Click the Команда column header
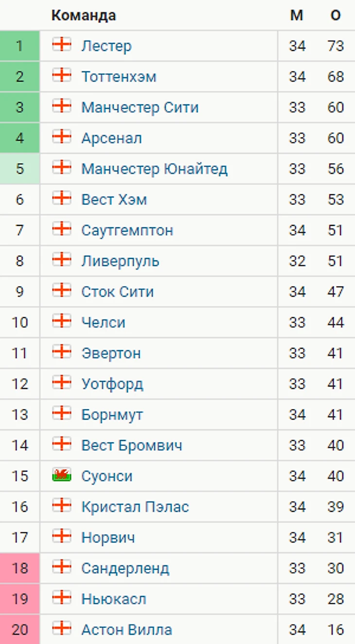 coord(84,16)
